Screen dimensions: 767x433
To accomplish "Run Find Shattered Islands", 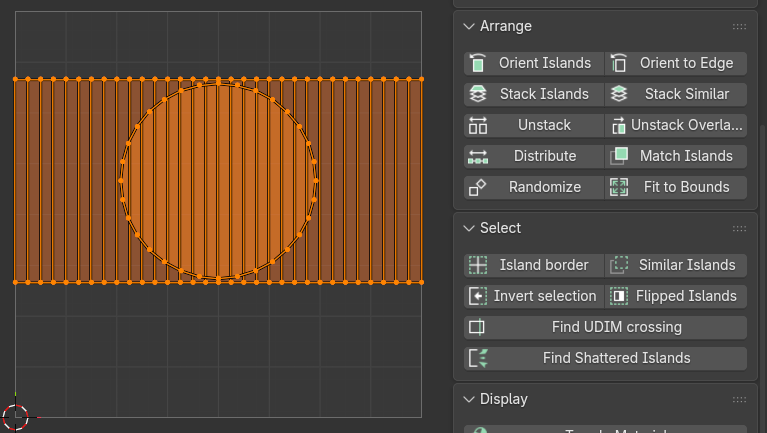I will tap(606, 358).
